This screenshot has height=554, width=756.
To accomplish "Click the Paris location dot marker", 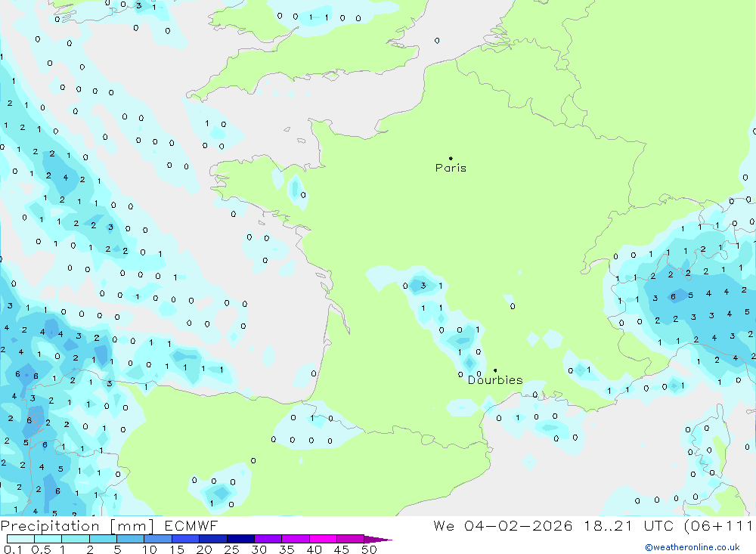I will coord(451,158).
